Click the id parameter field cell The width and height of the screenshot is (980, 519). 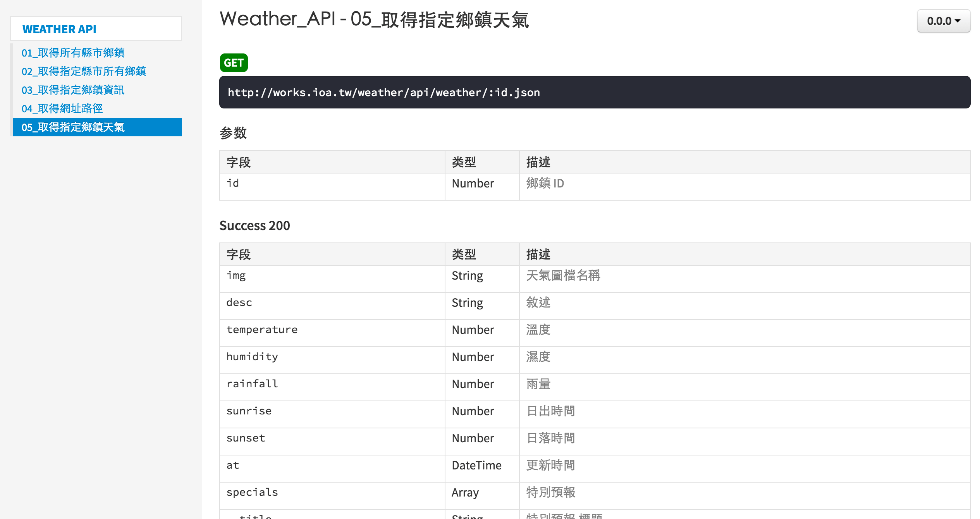[x=233, y=183]
